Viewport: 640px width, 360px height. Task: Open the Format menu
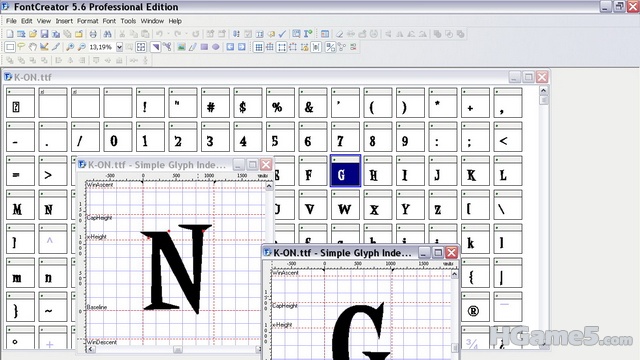pos(88,21)
